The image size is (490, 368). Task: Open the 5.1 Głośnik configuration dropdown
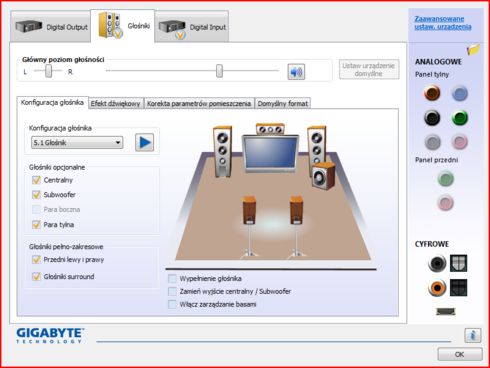click(x=77, y=143)
